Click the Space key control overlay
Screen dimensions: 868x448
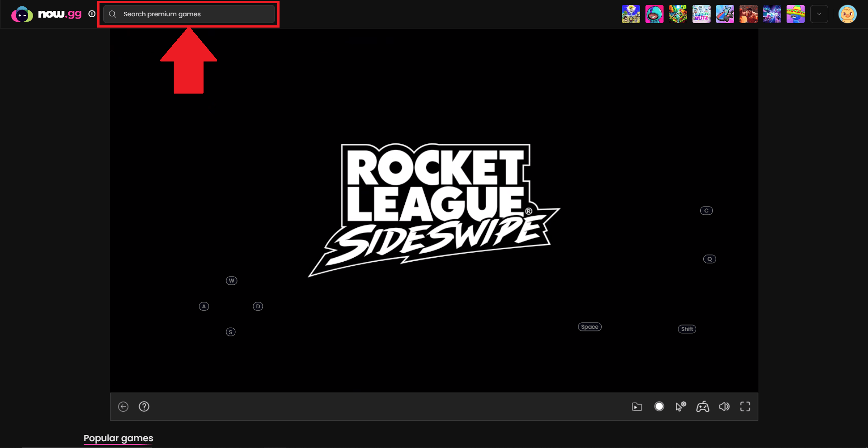[589, 327]
